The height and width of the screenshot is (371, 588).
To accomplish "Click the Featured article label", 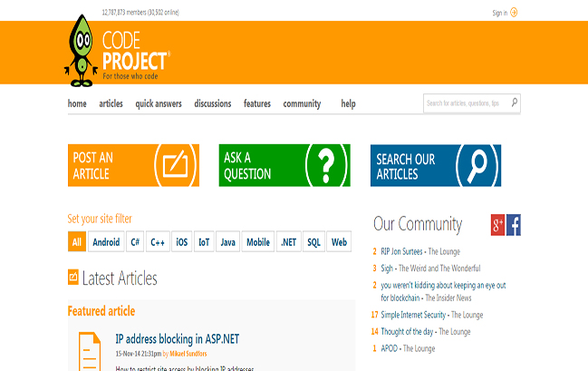I will coord(101,311).
